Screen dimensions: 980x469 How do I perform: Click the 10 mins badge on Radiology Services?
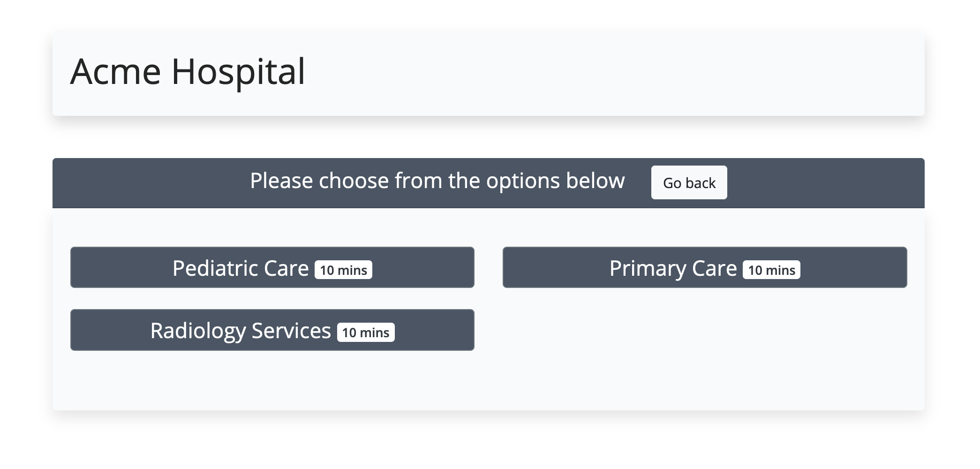pyautogui.click(x=366, y=333)
